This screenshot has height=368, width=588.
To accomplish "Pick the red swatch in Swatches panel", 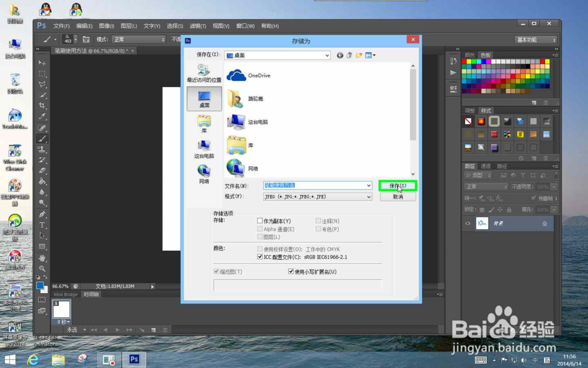I will click(465, 62).
